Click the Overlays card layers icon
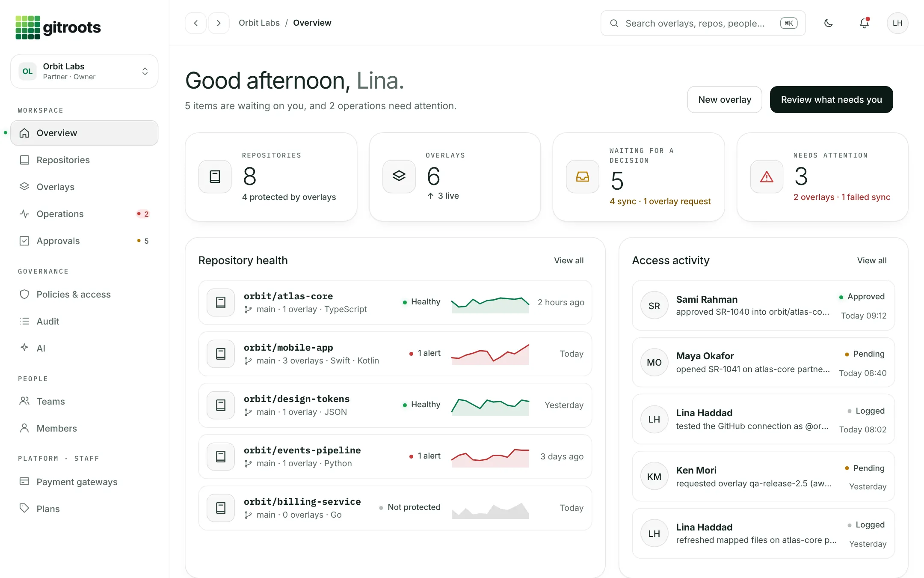Screen dimensions: 924x578 pyautogui.click(x=399, y=176)
